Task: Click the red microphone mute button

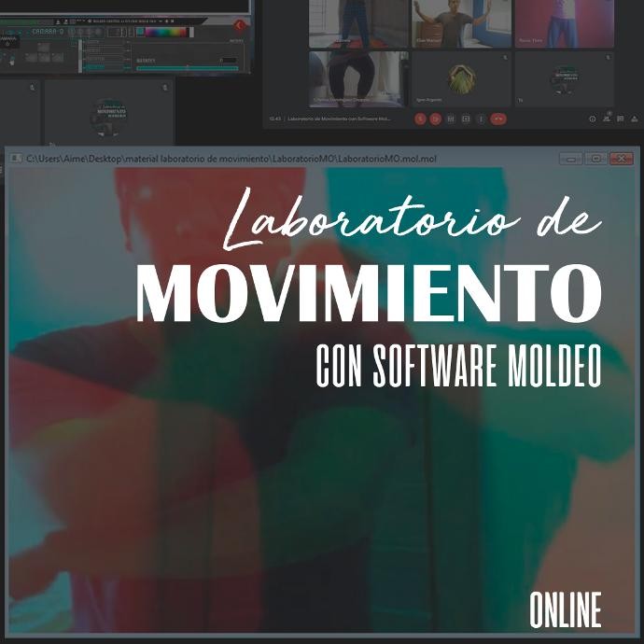Action: tap(420, 119)
